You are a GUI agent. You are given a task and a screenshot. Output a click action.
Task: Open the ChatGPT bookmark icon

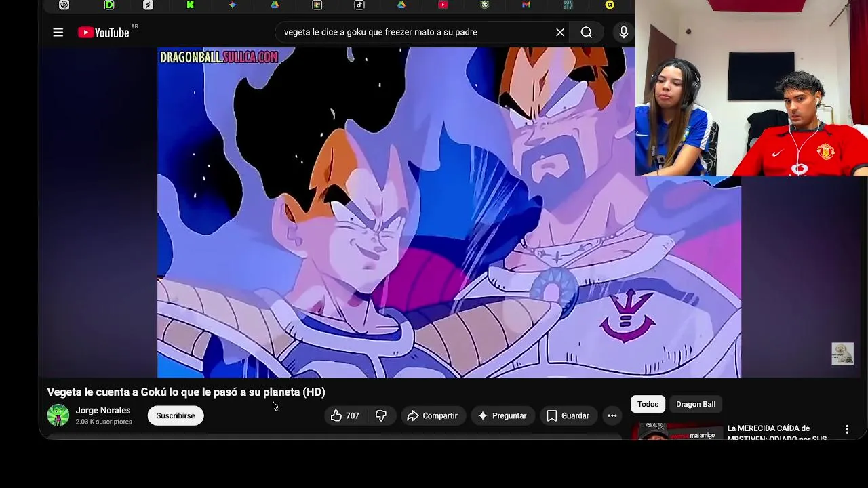[64, 5]
